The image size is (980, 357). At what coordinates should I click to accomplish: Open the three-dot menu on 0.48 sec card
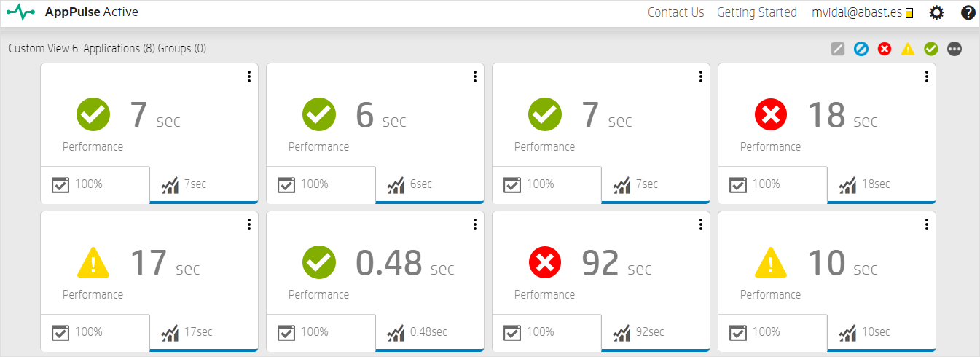coord(474,224)
